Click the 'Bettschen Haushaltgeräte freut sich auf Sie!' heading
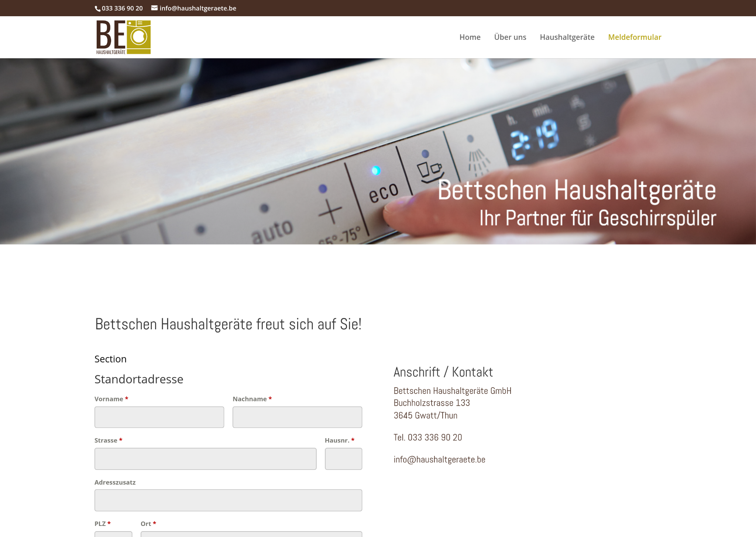This screenshot has height=537, width=756. point(228,325)
